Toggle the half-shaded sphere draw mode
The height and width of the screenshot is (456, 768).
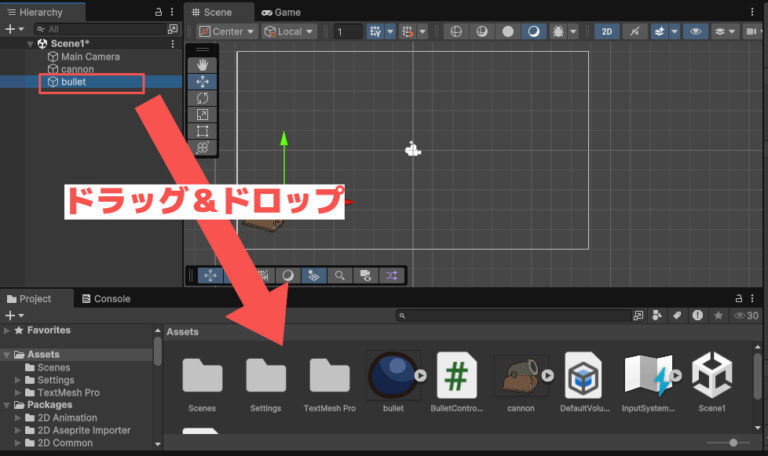(482, 32)
